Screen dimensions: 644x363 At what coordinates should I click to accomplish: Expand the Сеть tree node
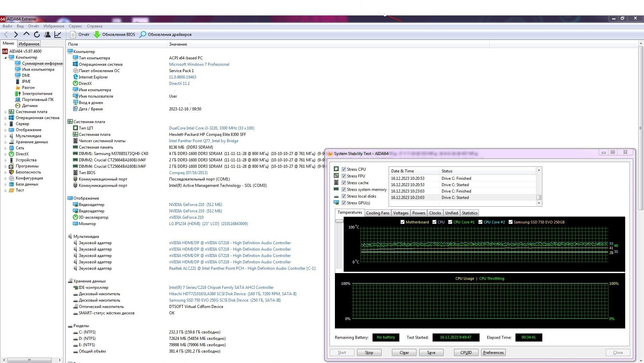5,148
